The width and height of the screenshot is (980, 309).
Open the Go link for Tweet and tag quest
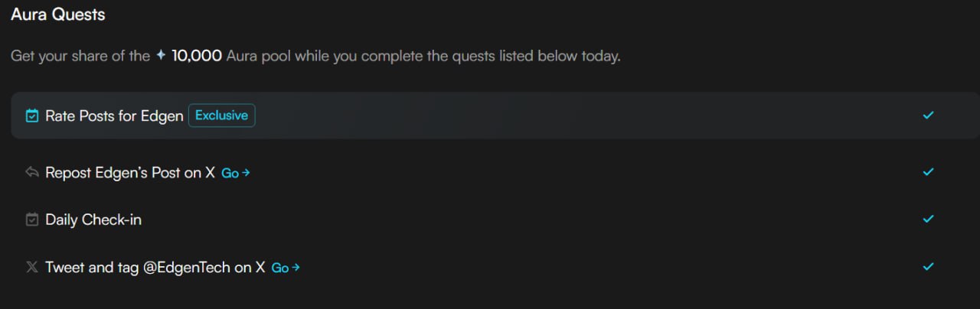click(x=286, y=268)
